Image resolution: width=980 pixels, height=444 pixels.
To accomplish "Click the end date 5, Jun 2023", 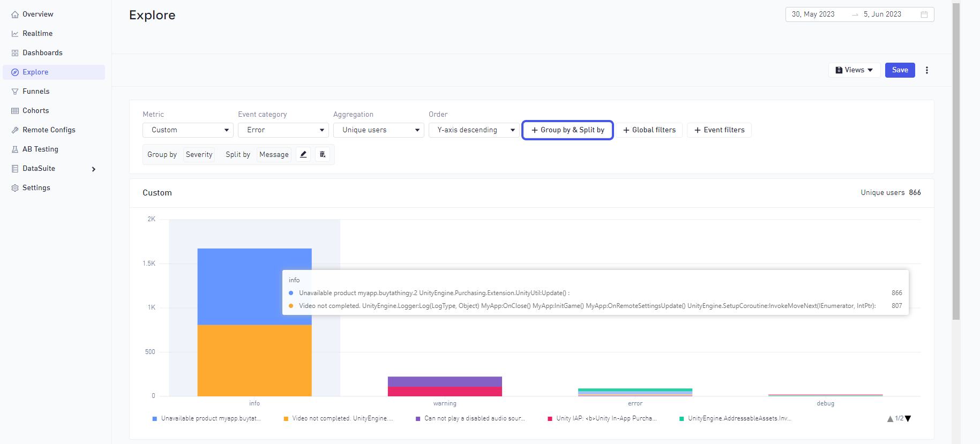I will [882, 14].
